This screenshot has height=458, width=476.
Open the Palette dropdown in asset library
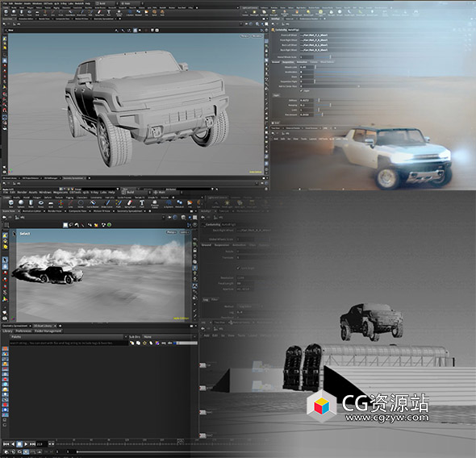[x=68, y=337]
